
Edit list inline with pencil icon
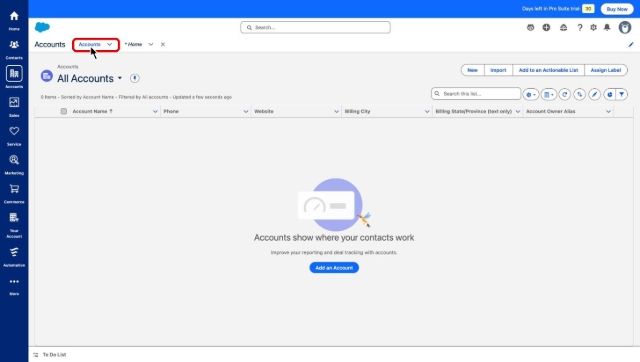(x=594, y=94)
